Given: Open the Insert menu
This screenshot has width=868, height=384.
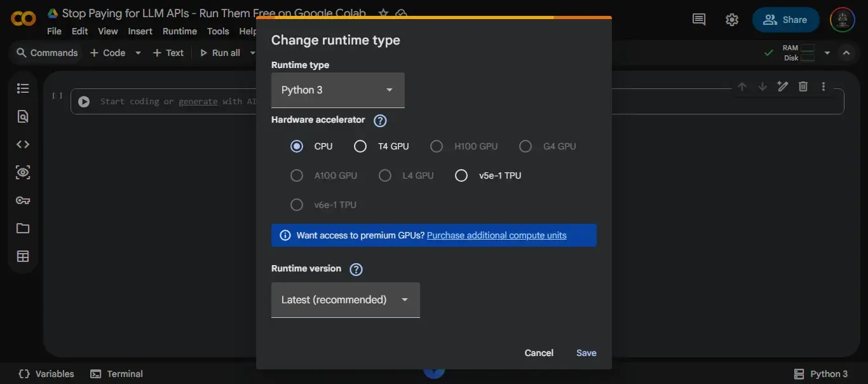Looking at the screenshot, I should click(140, 31).
